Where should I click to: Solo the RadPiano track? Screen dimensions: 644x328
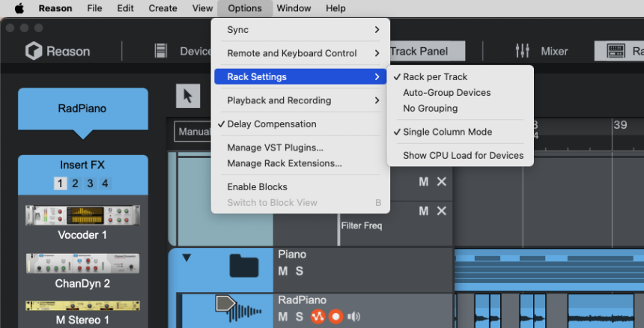(300, 317)
